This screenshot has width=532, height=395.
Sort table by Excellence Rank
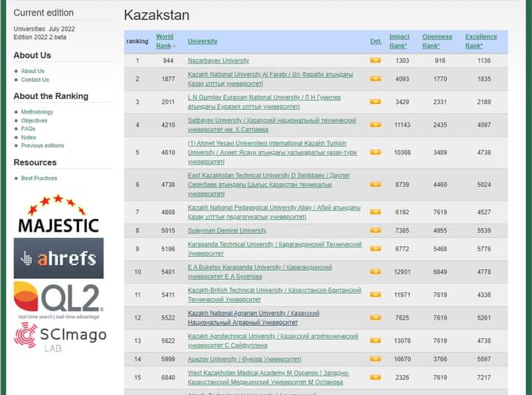pyautogui.click(x=481, y=41)
